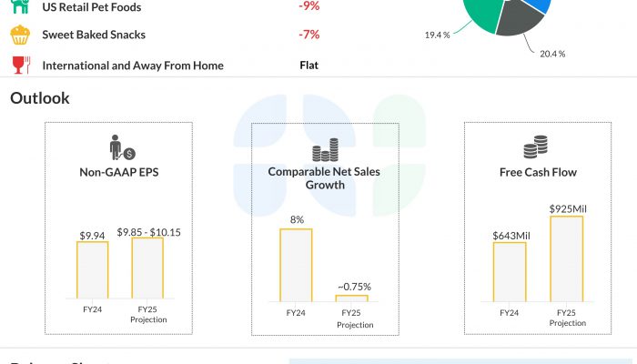
Task: Click the ~0.75% FY25 projection bar
Action: (x=351, y=297)
